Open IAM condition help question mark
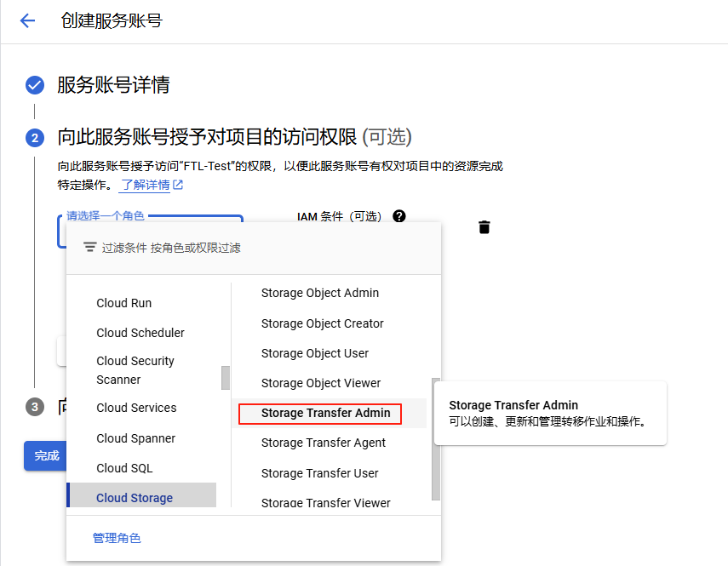 (x=398, y=216)
